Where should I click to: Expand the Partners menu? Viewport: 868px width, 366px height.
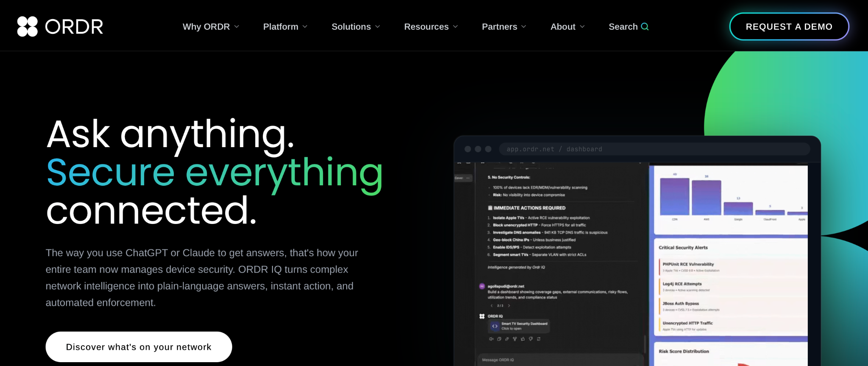pos(504,27)
